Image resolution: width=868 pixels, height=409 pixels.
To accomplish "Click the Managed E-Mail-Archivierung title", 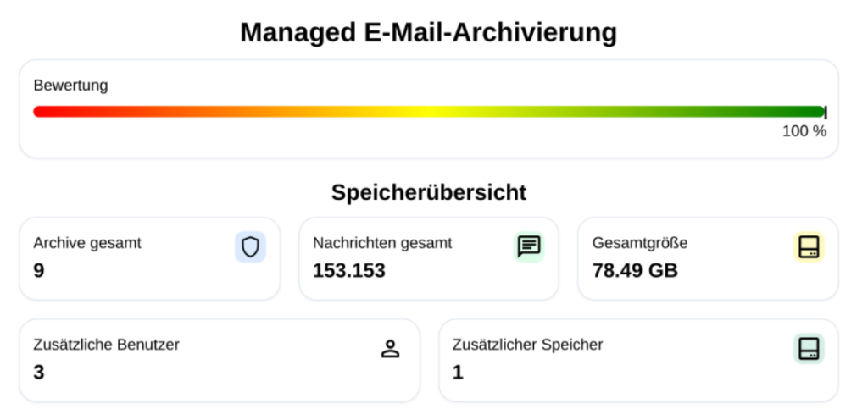I will (429, 32).
